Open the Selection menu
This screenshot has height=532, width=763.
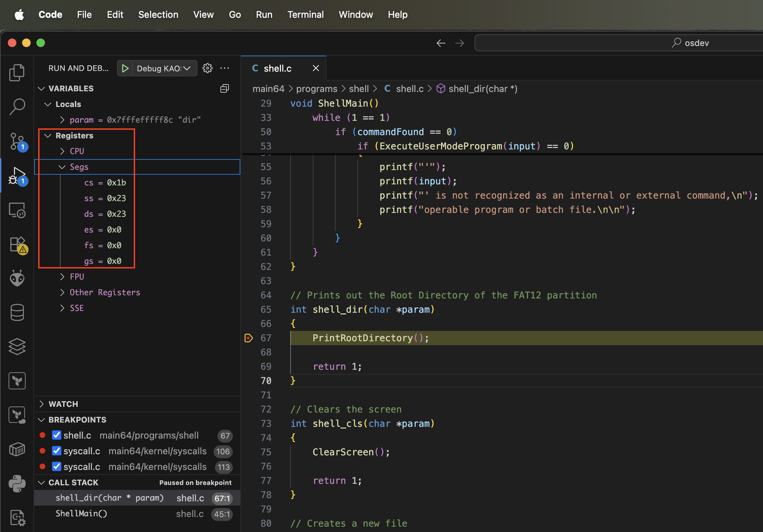pos(158,15)
